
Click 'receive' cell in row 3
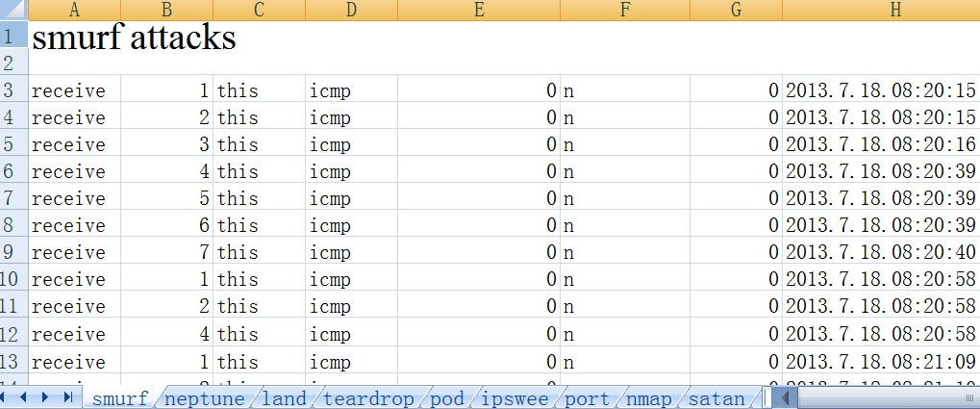(74, 90)
